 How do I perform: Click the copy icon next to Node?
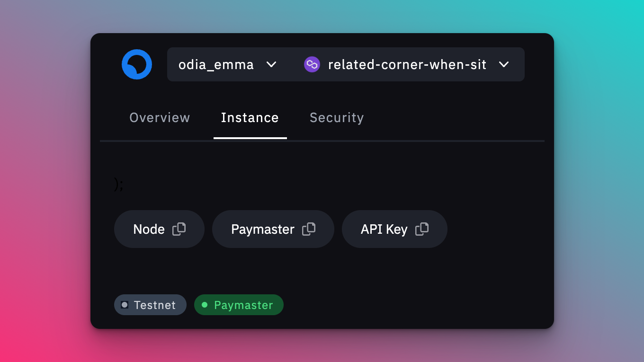179,229
